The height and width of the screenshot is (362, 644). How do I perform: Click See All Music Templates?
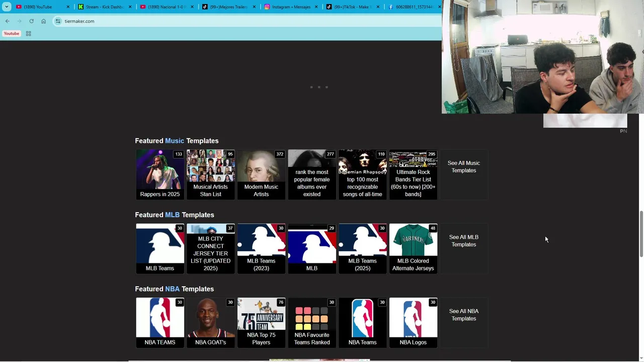tap(464, 167)
